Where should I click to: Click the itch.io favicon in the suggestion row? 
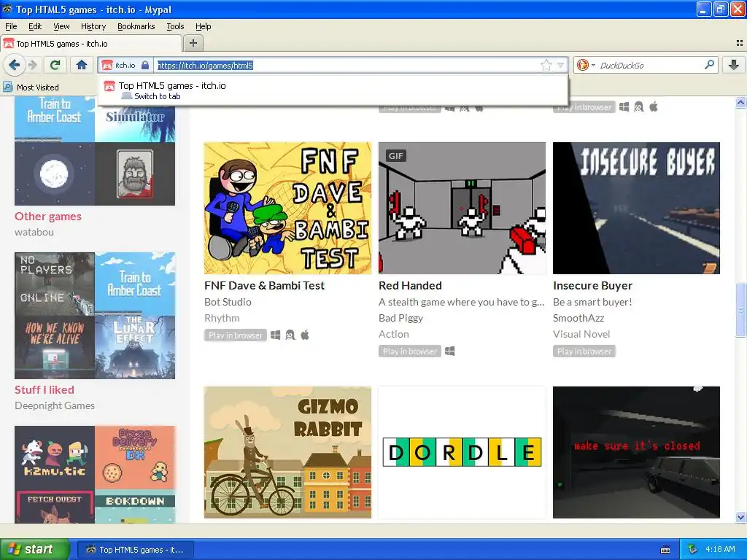point(109,86)
